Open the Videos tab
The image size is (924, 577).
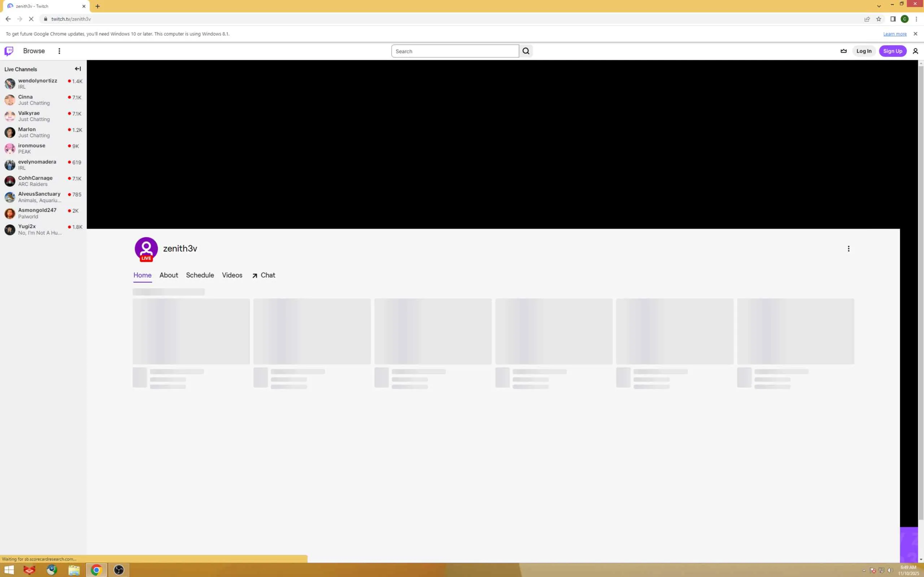(232, 275)
